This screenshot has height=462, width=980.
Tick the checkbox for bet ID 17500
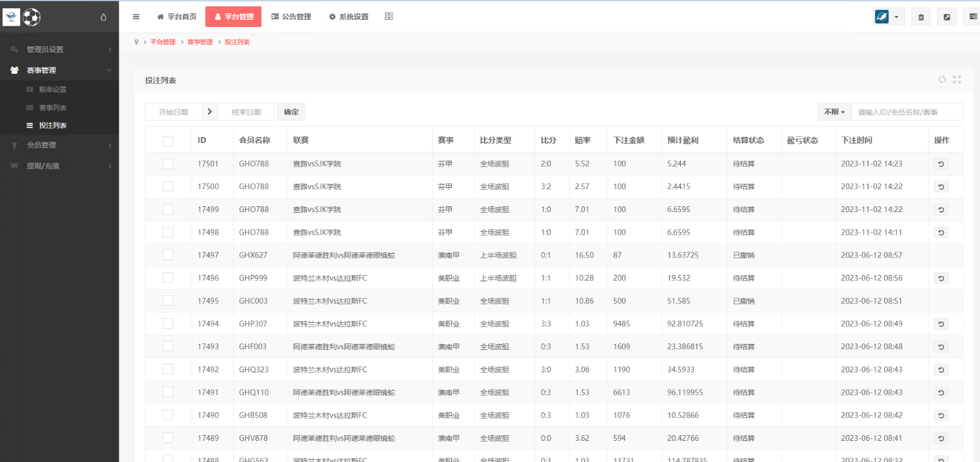[x=168, y=186]
